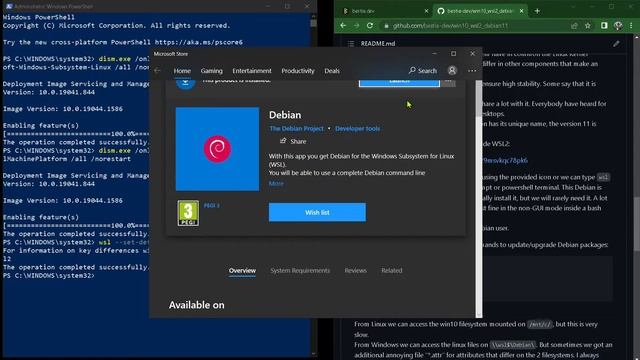Viewport: 640px width, 360px height.
Task: Close the GitHub browser tab
Action: pos(521,11)
